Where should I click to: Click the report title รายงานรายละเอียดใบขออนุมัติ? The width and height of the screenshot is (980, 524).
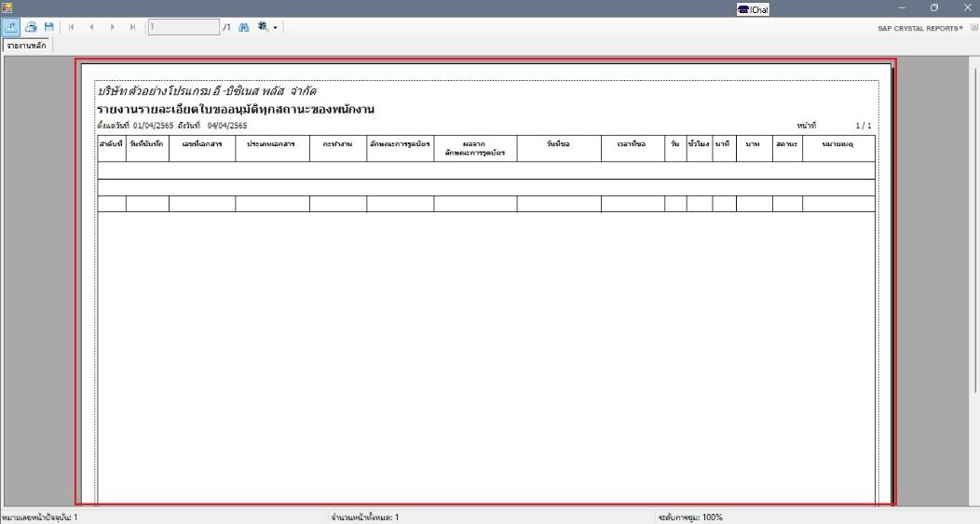[x=235, y=110]
